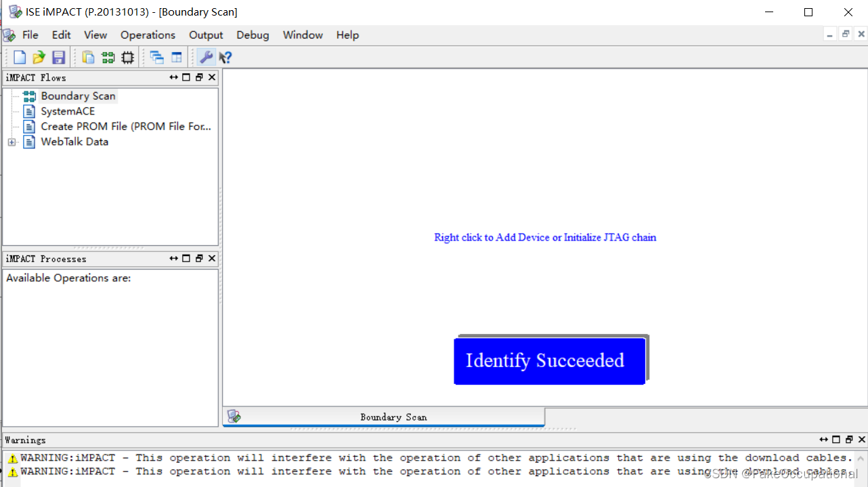Open the View menu

[95, 35]
